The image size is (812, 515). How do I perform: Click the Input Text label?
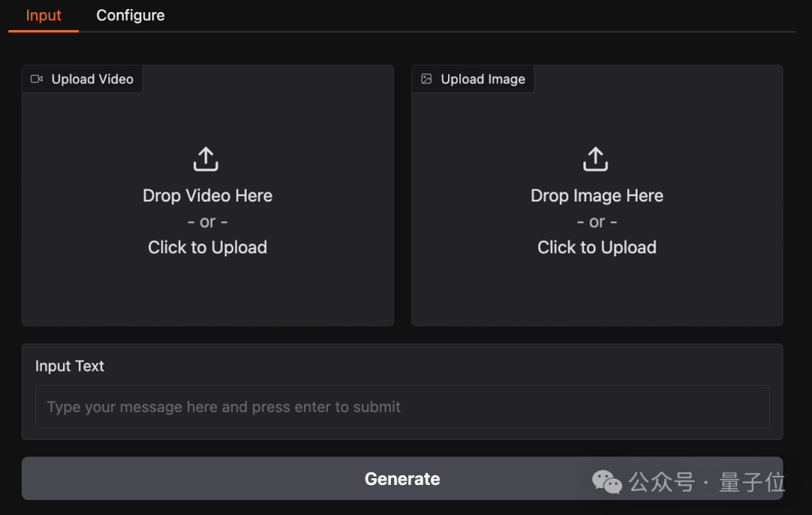pos(70,366)
